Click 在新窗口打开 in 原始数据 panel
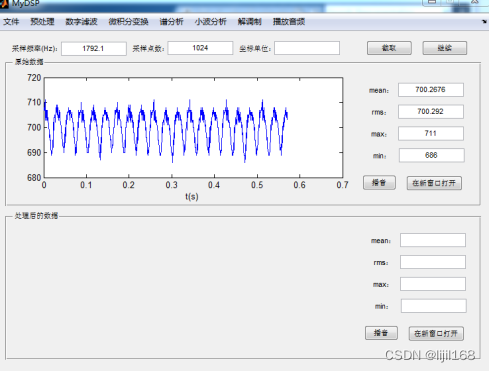The height and width of the screenshot is (372, 490). coord(434,183)
